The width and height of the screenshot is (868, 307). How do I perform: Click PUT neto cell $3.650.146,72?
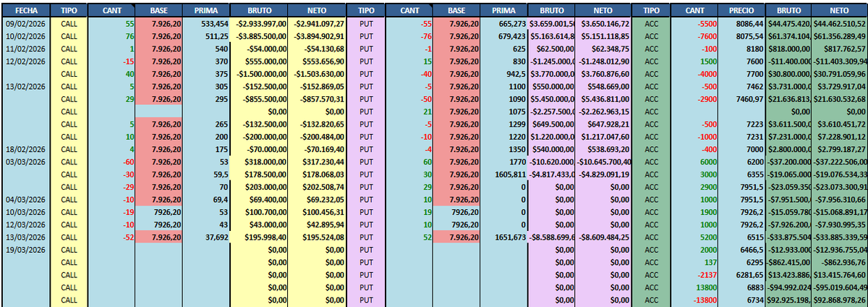(603, 24)
